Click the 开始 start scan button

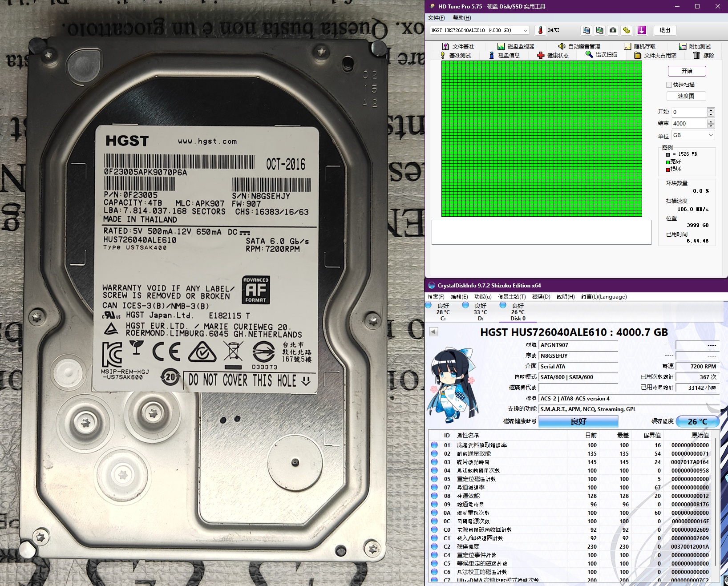click(687, 71)
